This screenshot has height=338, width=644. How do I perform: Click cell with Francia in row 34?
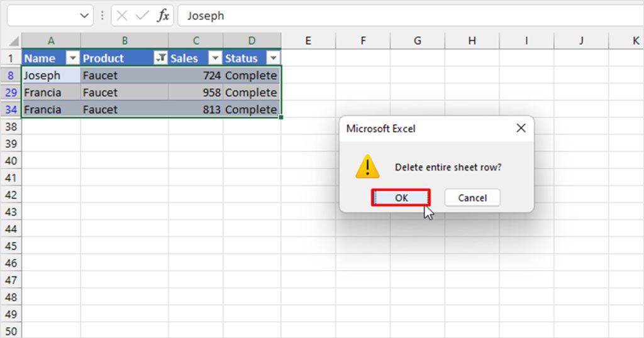point(51,109)
